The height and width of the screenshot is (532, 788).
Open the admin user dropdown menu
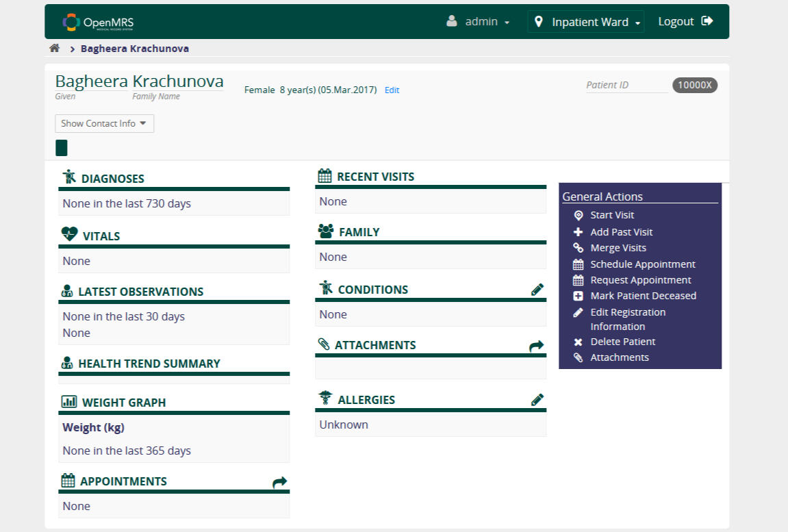pyautogui.click(x=478, y=22)
